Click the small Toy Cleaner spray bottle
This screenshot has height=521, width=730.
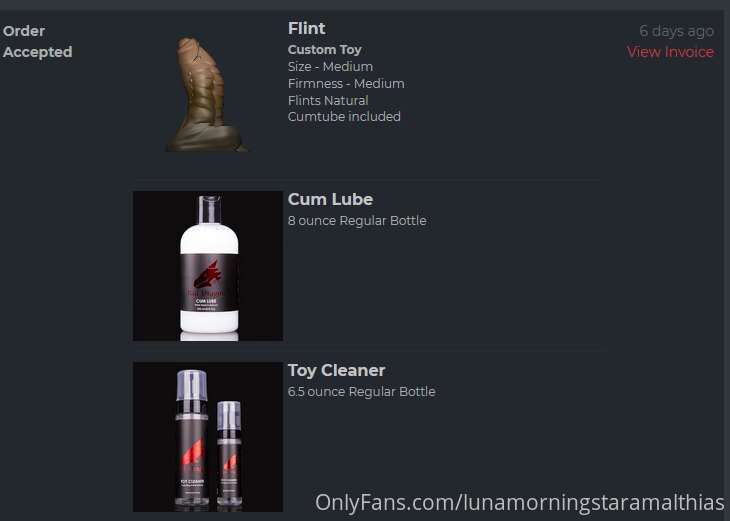229,454
